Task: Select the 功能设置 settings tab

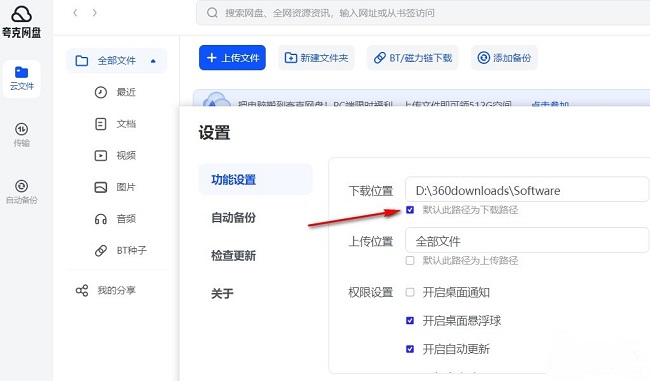Action: click(255, 180)
